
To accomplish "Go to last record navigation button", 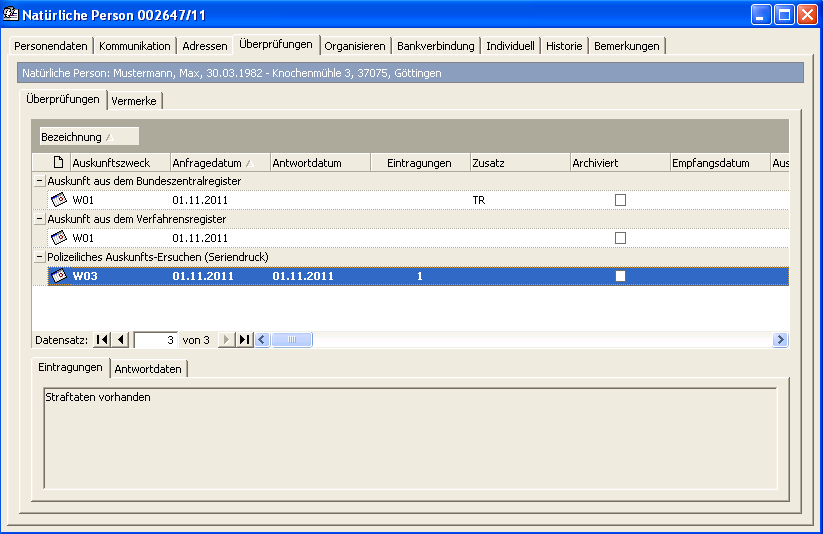I will pyautogui.click(x=244, y=340).
